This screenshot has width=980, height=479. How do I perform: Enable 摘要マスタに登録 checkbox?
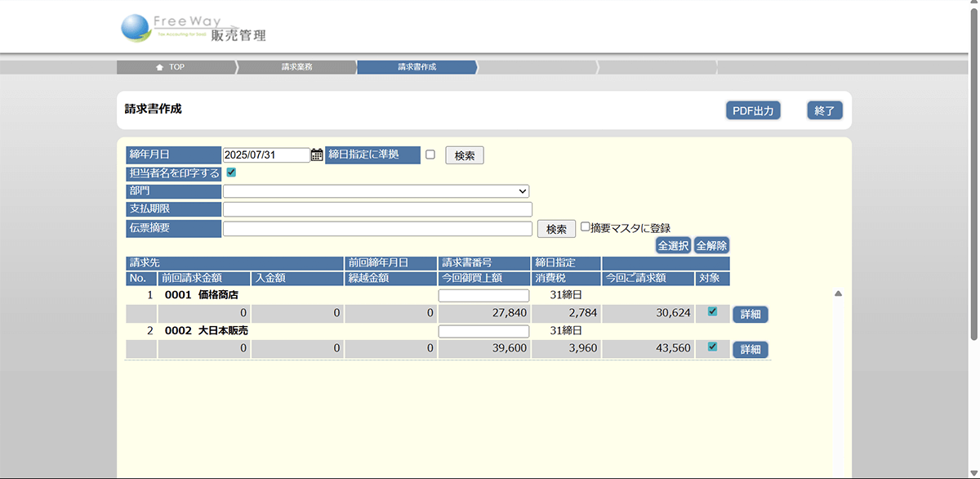coord(585,227)
